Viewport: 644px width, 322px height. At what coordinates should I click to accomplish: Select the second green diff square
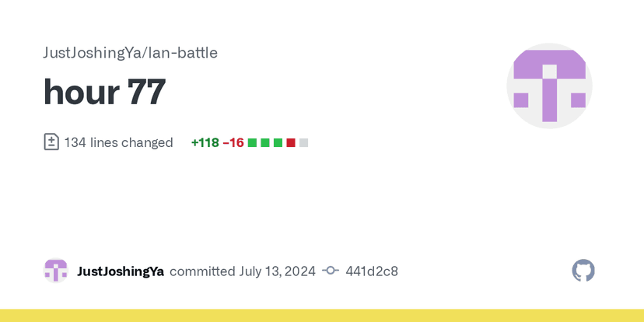265,143
